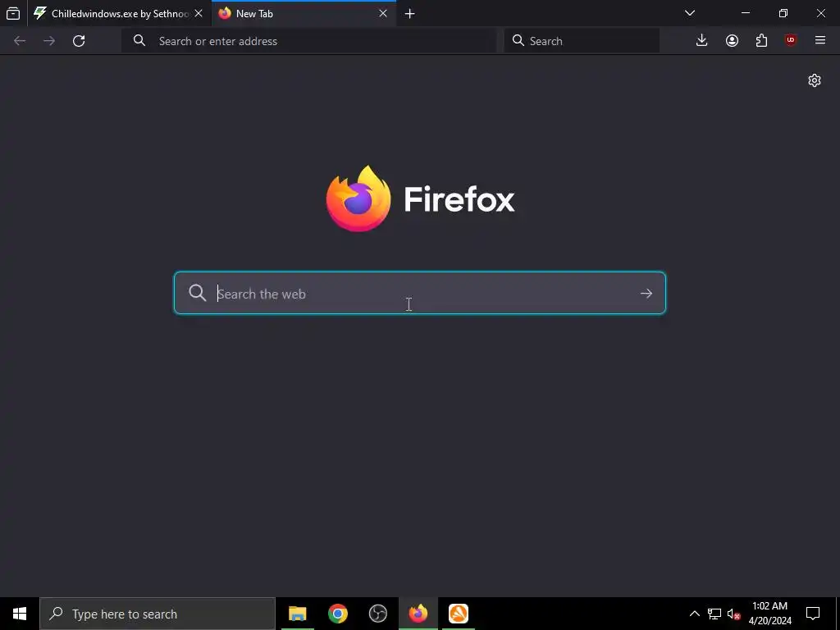Open the Firefox application hamburger menu
This screenshot has height=630, width=840.
click(820, 41)
